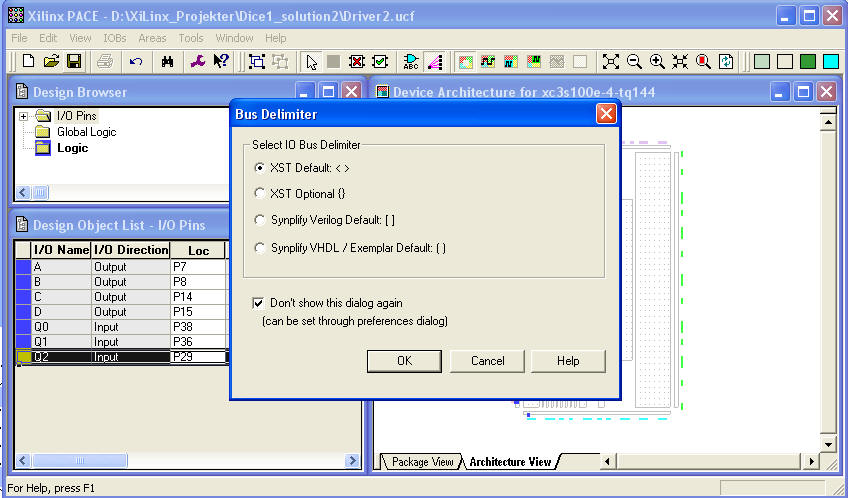Viewport: 848px width, 498px height.
Task: Switch to the Architecture View tab
Action: (509, 462)
